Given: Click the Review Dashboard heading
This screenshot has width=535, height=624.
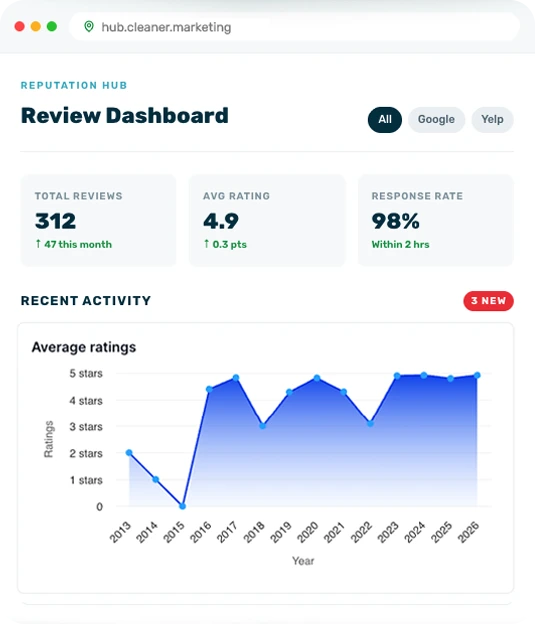Looking at the screenshot, I should pyautogui.click(x=125, y=116).
